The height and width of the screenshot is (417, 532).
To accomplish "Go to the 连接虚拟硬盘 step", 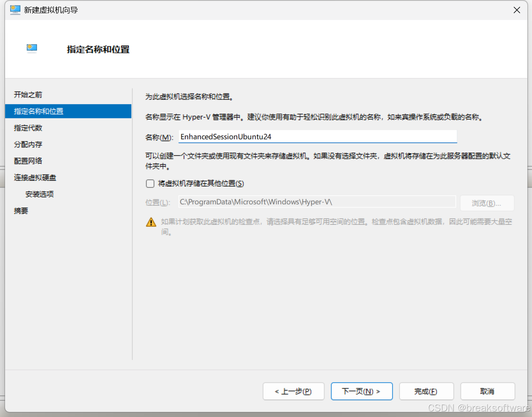I will pos(35,178).
